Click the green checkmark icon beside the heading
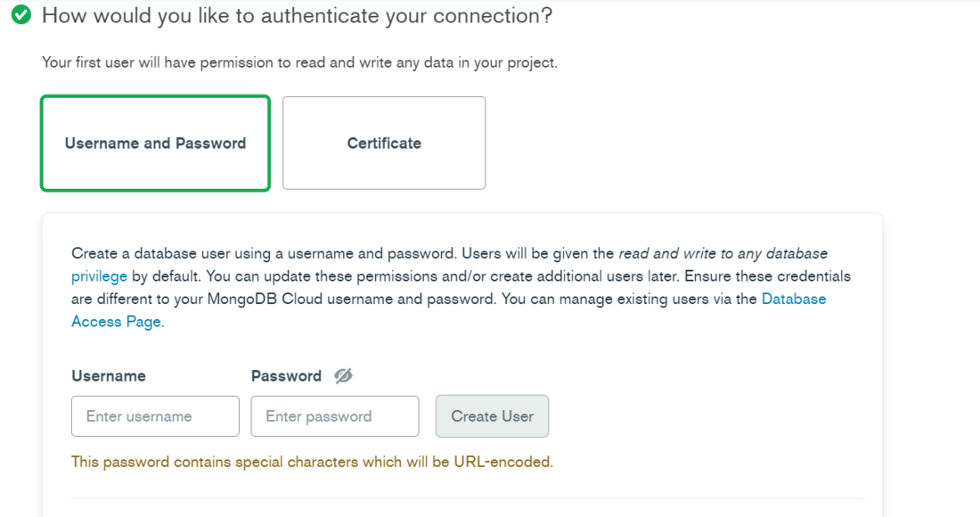The width and height of the screenshot is (980, 517). coord(21,15)
